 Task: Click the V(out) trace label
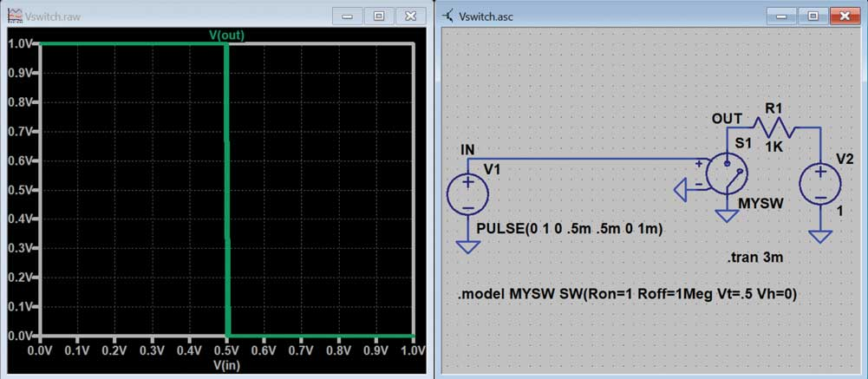coord(227,35)
